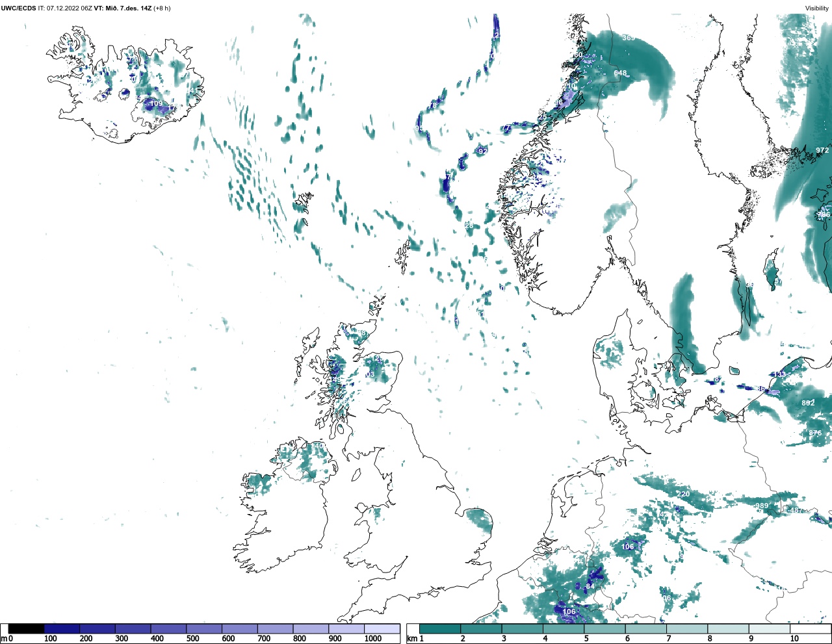832x644 pixels.
Task: Click the "972" value near Gulf of Finland
Action: click(x=822, y=150)
